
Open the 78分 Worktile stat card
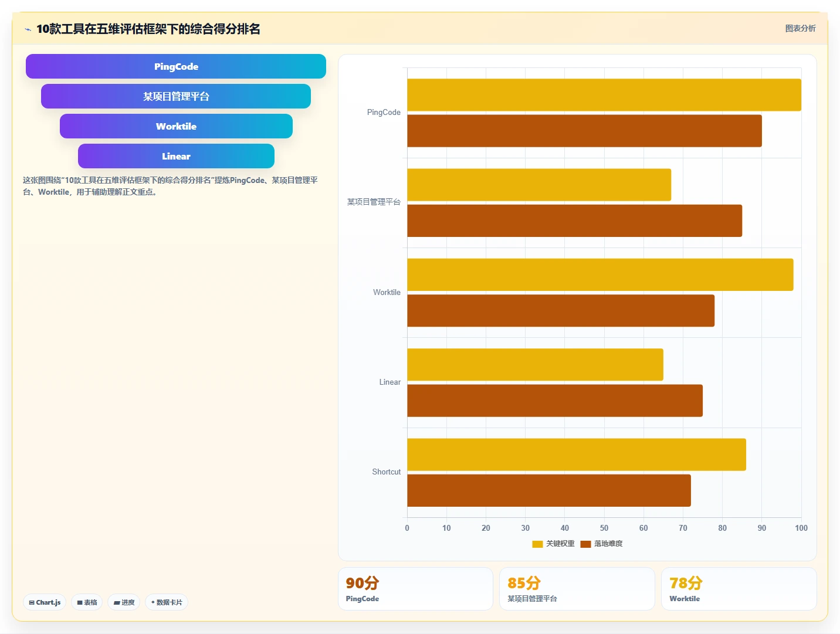coord(739,589)
